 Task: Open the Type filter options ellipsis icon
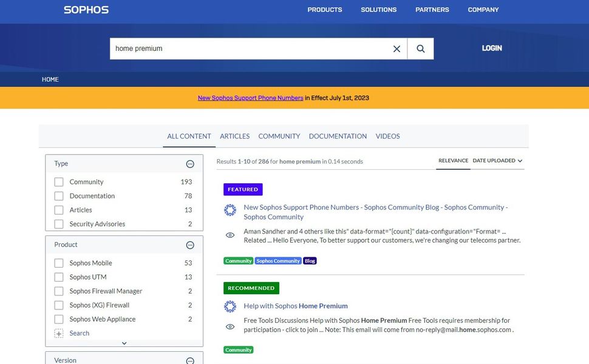(190, 163)
